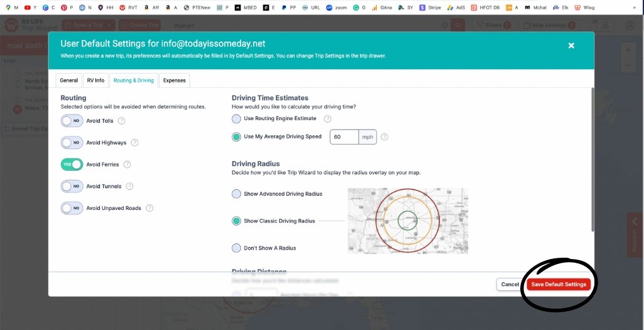Open the Google Maps 'M' bookmark
Image resolution: width=644 pixels, height=330 pixels.
tap(13, 8)
